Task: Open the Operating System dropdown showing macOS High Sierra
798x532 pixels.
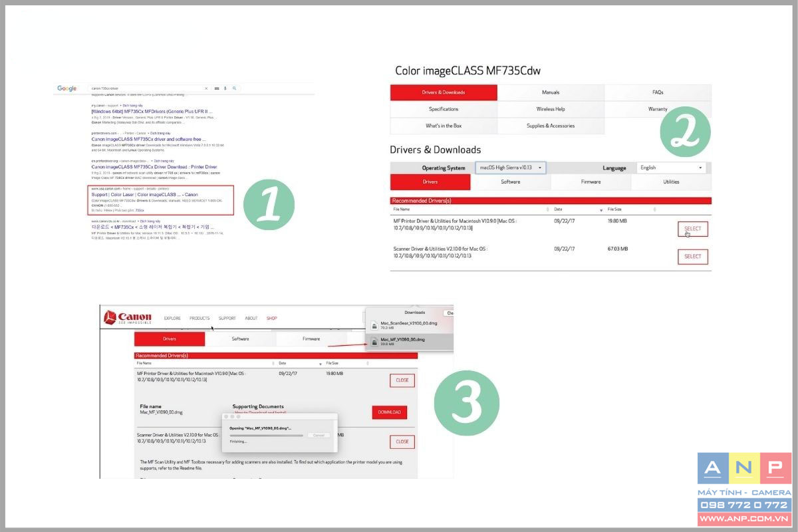Action: [x=511, y=168]
